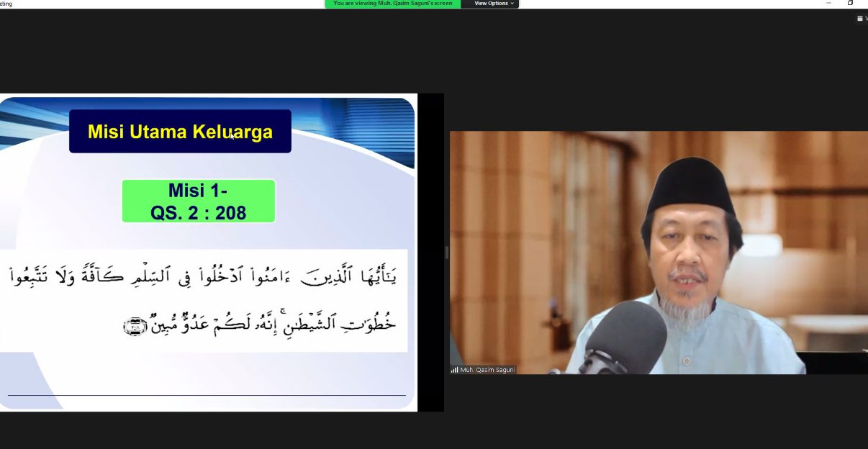868x449 pixels.
Task: Click the 'Misi Utama Keluarga' slide title
Action: pos(180,132)
